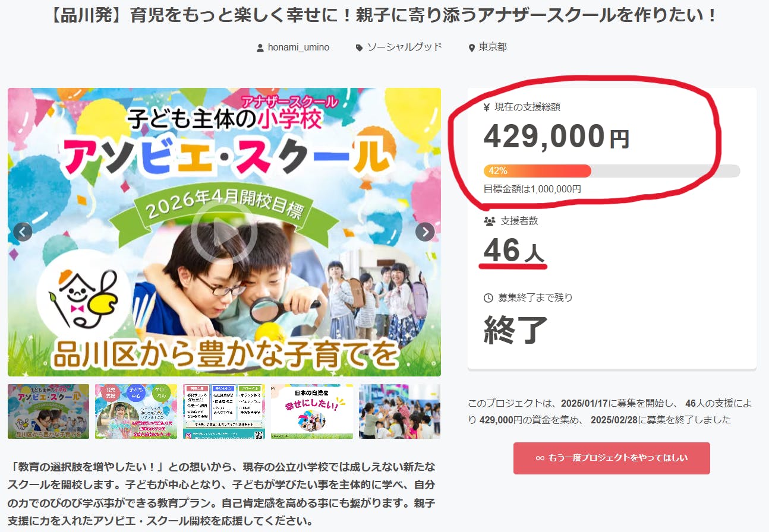The height and width of the screenshot is (532, 769).
Task: Go to the previous carousel slide
Action: point(23,232)
